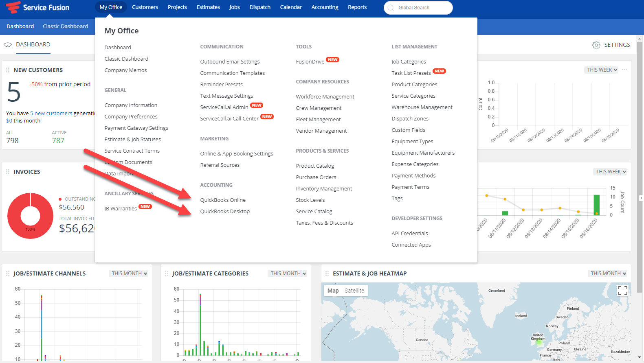Open the My Office menu
This screenshot has height=363, width=644.
coord(111,7)
